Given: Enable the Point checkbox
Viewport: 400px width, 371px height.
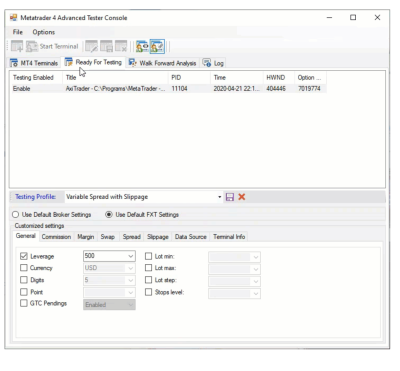Looking at the screenshot, I should tap(24, 292).
